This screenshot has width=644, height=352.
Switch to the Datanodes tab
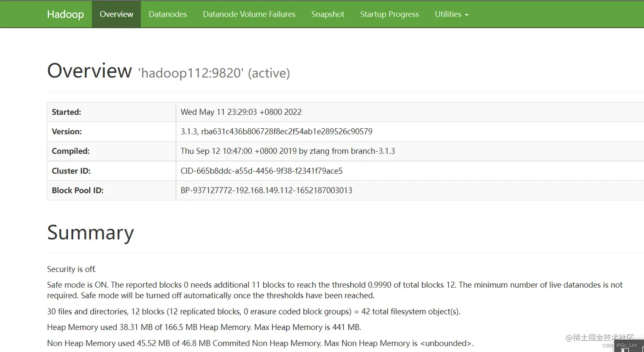point(168,14)
